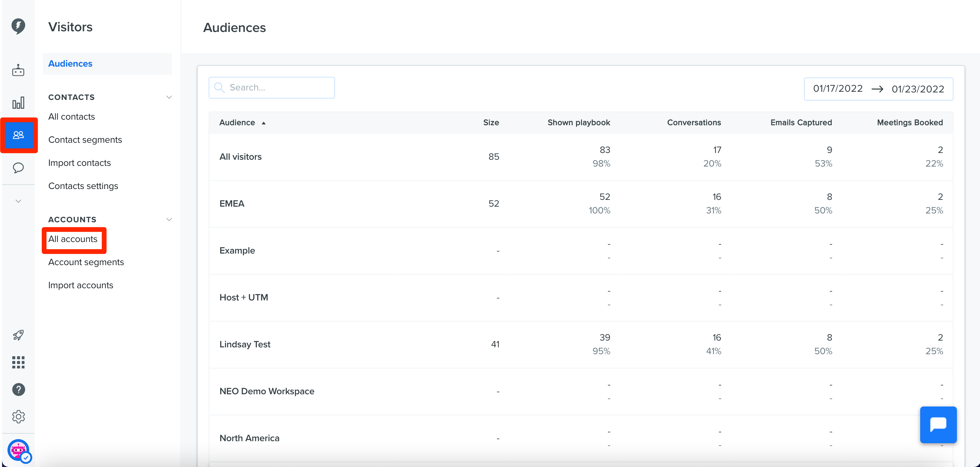Open the NEO Demo Workspace audience
This screenshot has height=467, width=980.
[267, 391]
